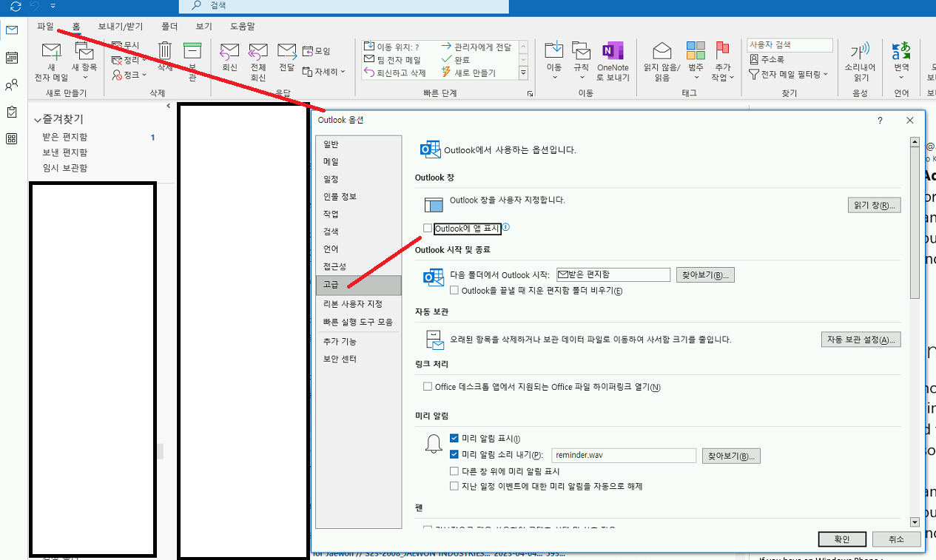This screenshot has height=560, width=936.
Task: Click the Rules (규칙) icon
Action: click(582, 50)
